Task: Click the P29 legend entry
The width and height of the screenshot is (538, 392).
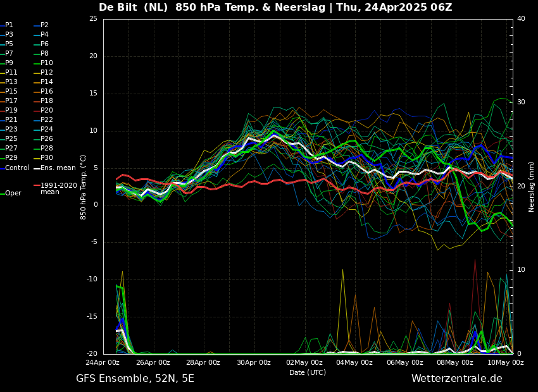Action: [x=9, y=157]
